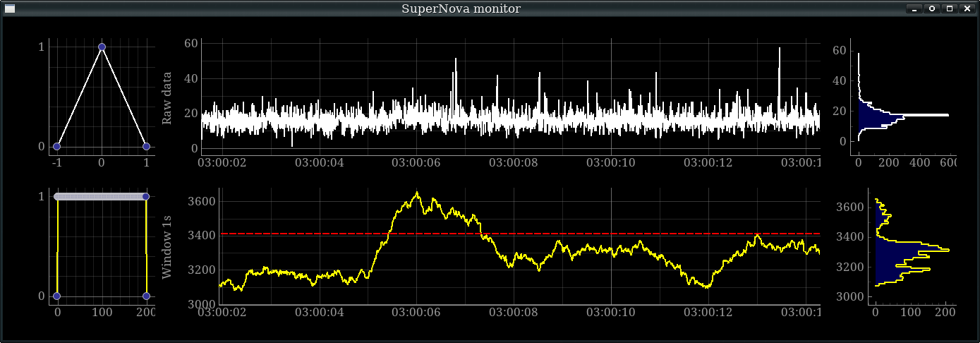This screenshot has width=980, height=343.
Task: Select the triangle plot point at x=1
Action: point(146,146)
